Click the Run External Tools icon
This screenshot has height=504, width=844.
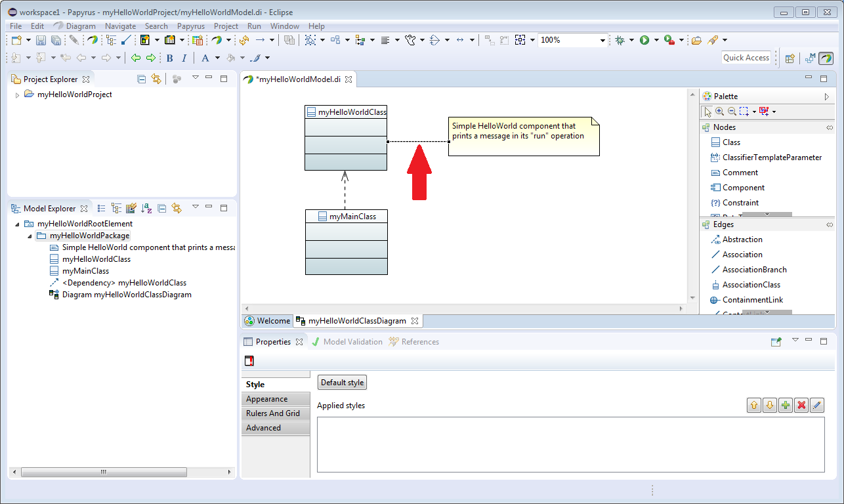(669, 40)
